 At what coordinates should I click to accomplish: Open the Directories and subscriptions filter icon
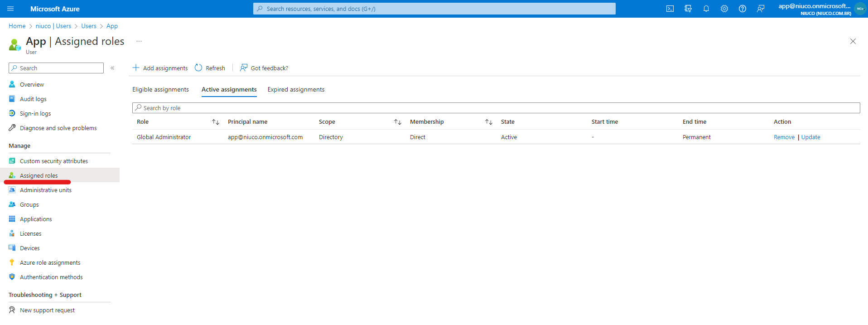pyautogui.click(x=688, y=9)
